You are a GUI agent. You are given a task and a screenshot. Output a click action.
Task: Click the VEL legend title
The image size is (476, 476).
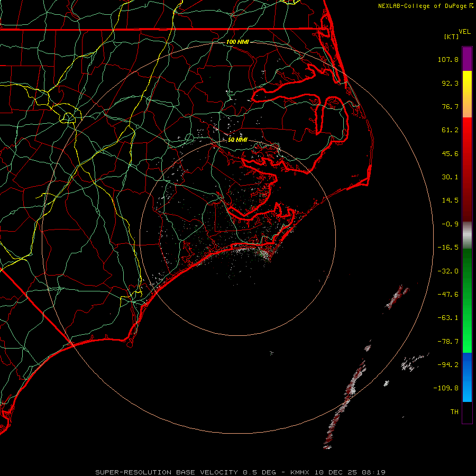(x=465, y=32)
